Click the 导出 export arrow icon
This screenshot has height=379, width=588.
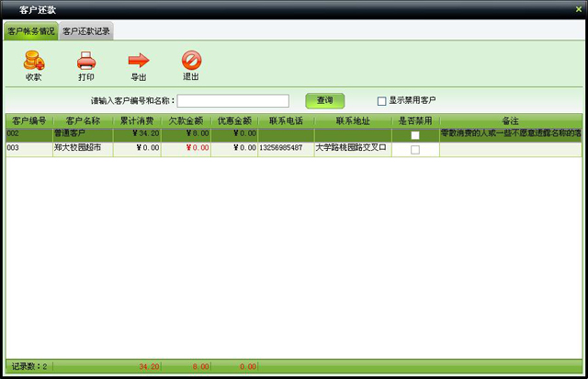tap(139, 62)
